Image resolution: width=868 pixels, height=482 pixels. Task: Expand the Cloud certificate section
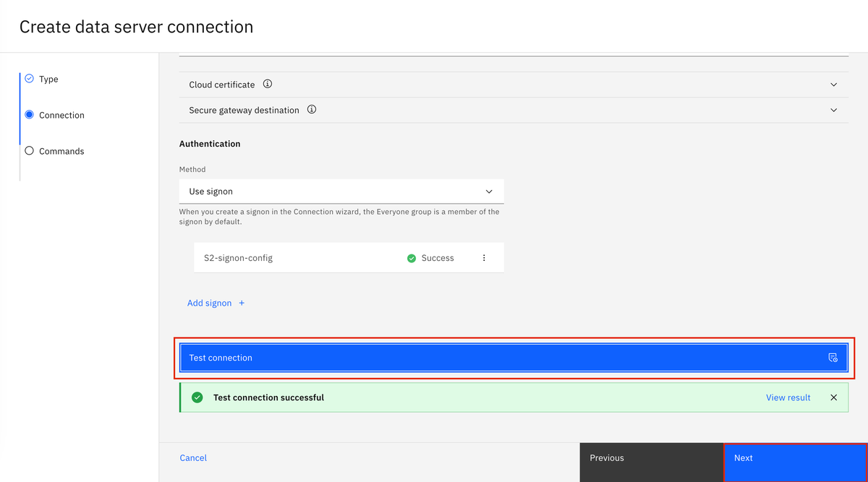(833, 84)
